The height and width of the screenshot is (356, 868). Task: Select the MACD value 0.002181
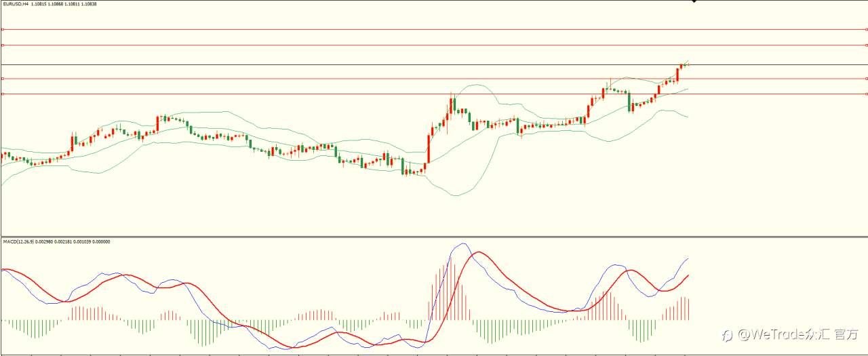[63, 241]
